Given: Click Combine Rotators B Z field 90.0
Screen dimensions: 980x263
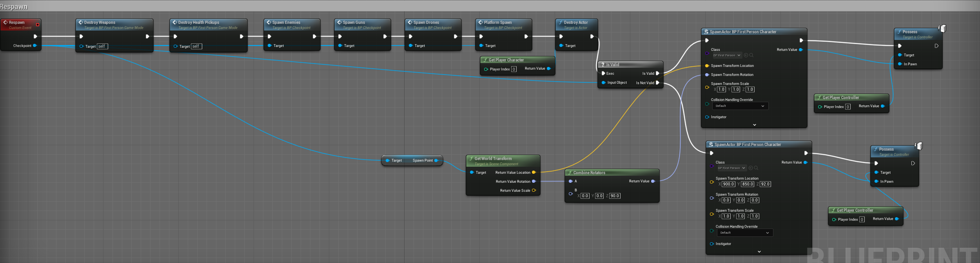Looking at the screenshot, I should coord(615,196).
